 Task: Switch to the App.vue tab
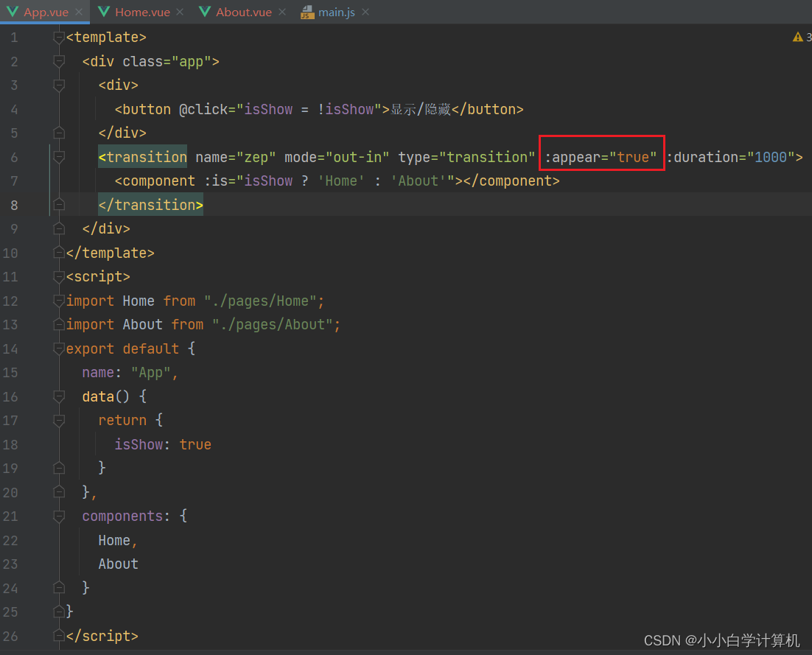click(46, 12)
